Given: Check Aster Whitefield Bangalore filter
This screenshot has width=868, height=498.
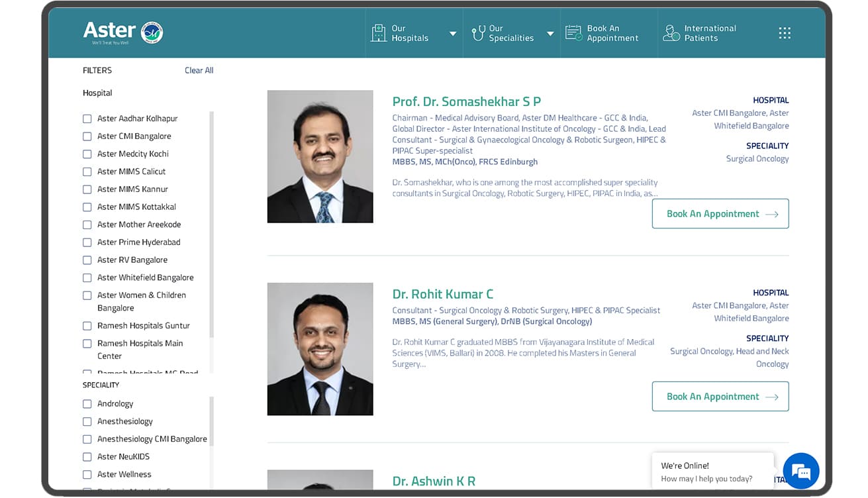Looking at the screenshot, I should point(87,277).
